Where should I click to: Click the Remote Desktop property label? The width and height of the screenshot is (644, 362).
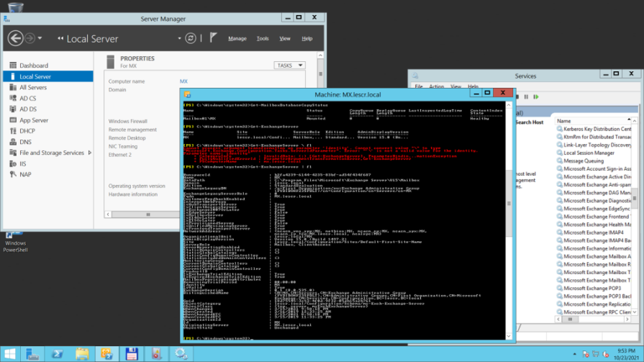click(127, 138)
